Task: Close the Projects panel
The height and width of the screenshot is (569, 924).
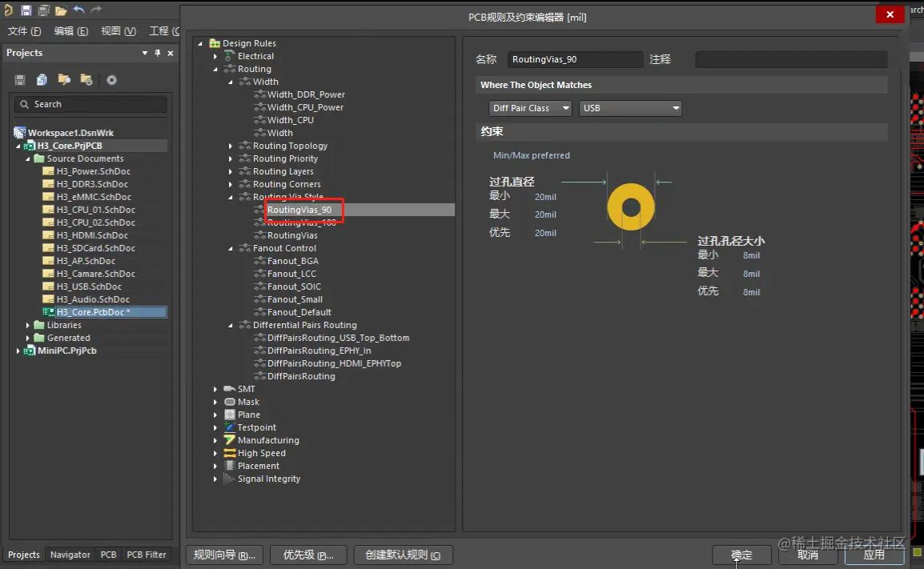Action: (171, 53)
